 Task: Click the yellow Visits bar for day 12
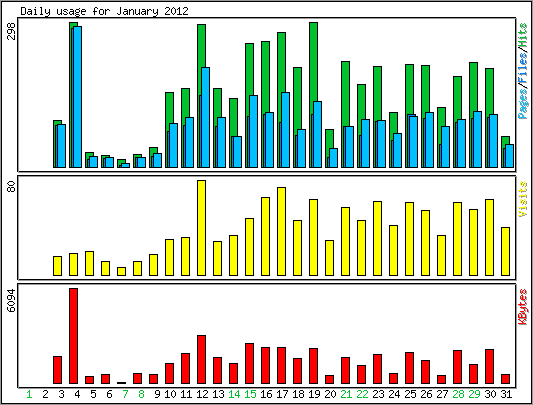point(202,228)
